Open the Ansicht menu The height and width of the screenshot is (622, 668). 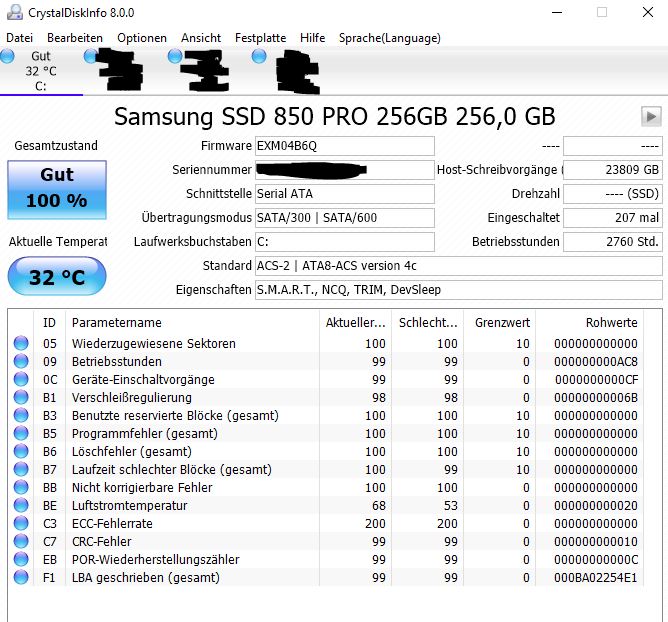point(201,38)
